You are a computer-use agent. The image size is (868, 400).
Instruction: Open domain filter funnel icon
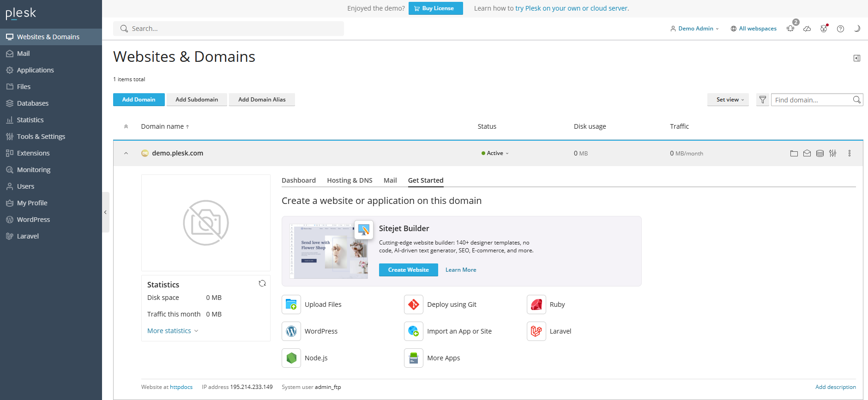pyautogui.click(x=763, y=100)
